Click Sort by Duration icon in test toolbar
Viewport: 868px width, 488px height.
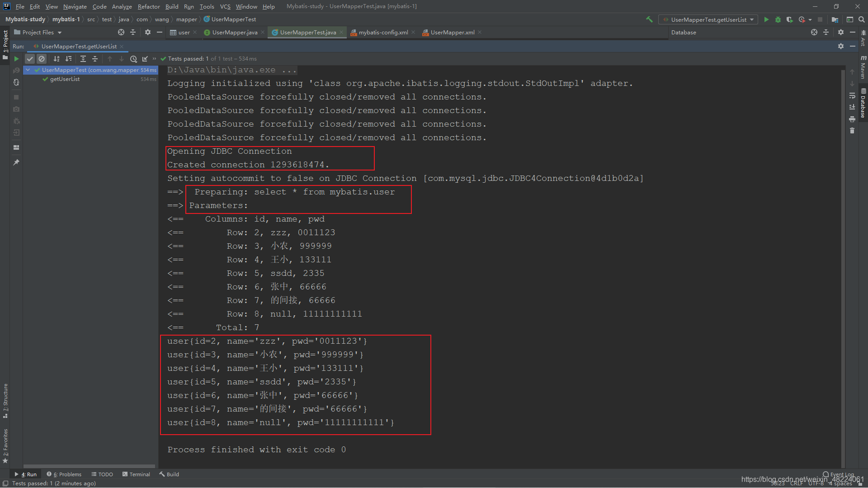[x=68, y=59]
